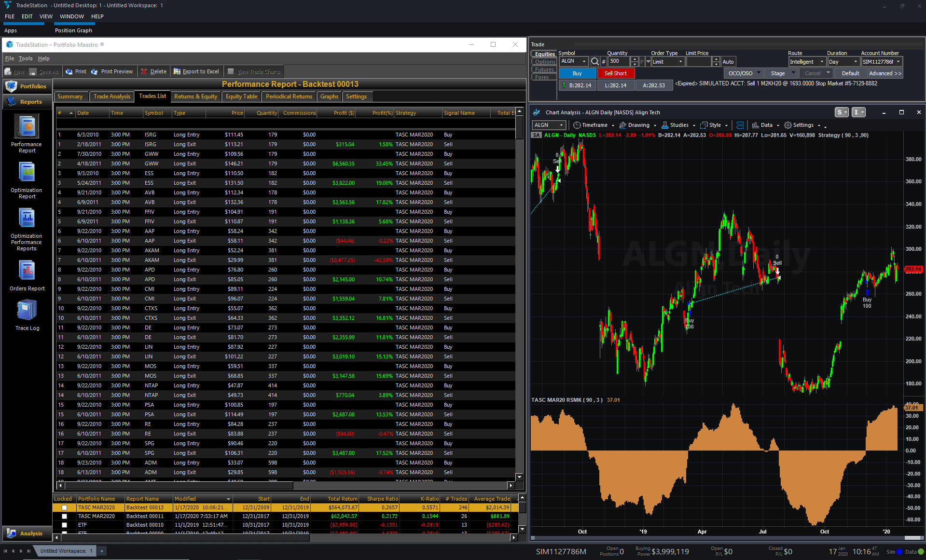
Task: Click the Print toolbar icon
Action: (69, 71)
